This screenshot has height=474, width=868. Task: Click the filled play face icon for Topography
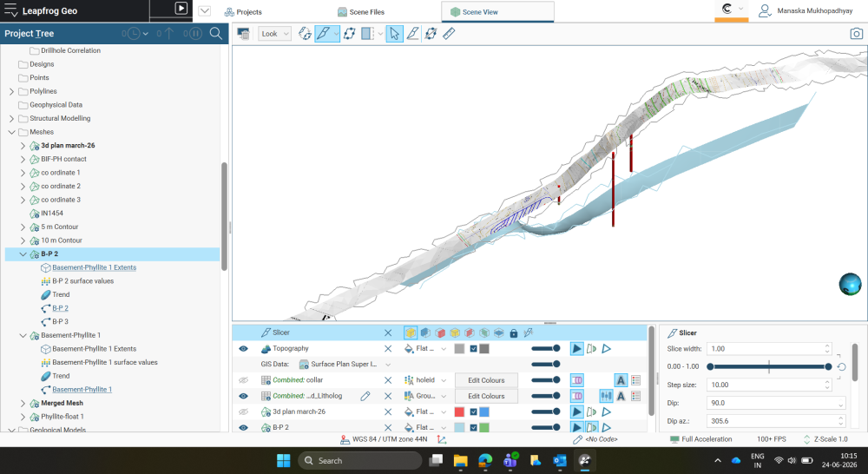tap(577, 349)
